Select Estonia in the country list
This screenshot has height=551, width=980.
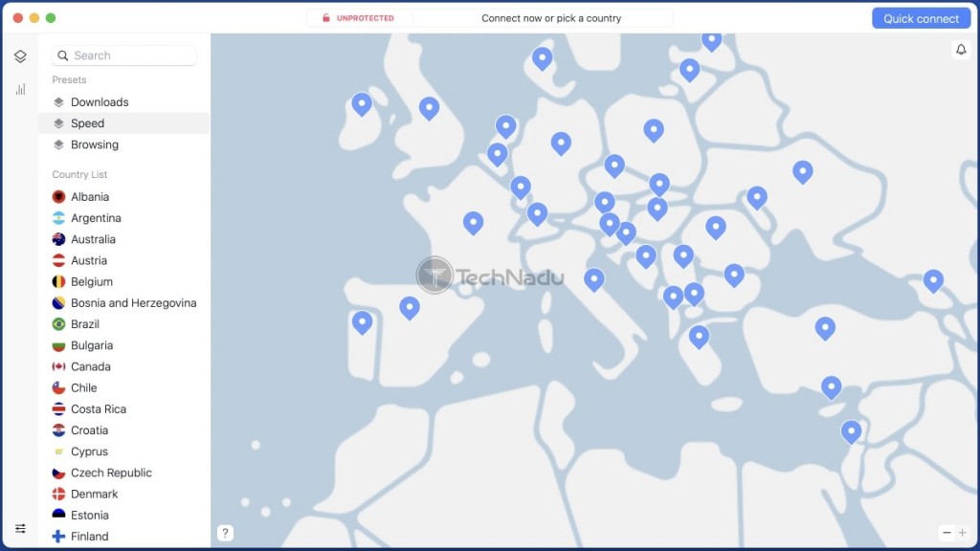pyautogui.click(x=123, y=516)
